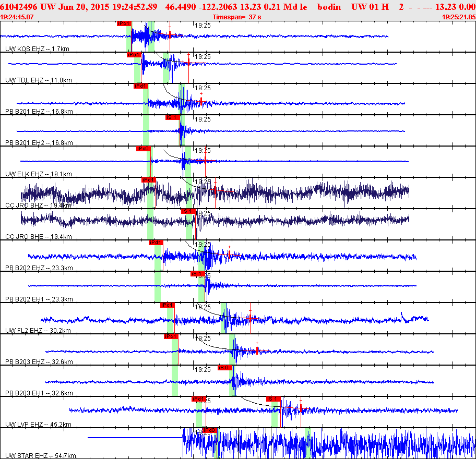Viewport: 476px width, 459px height.
Task: Click the iS 0 pick flag on B203 EH1
Action: tap(225, 368)
